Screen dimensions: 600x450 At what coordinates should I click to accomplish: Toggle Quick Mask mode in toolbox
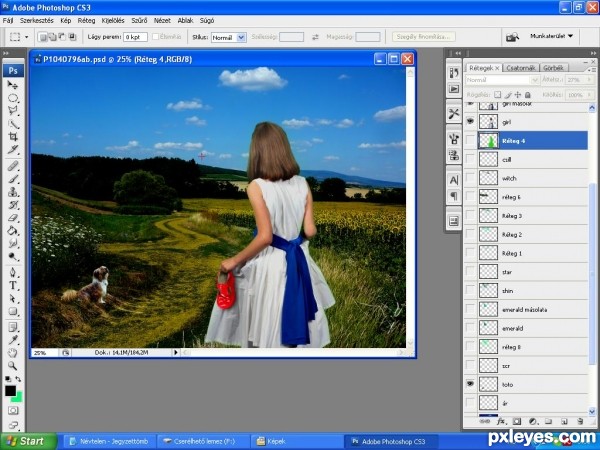pos(13,411)
